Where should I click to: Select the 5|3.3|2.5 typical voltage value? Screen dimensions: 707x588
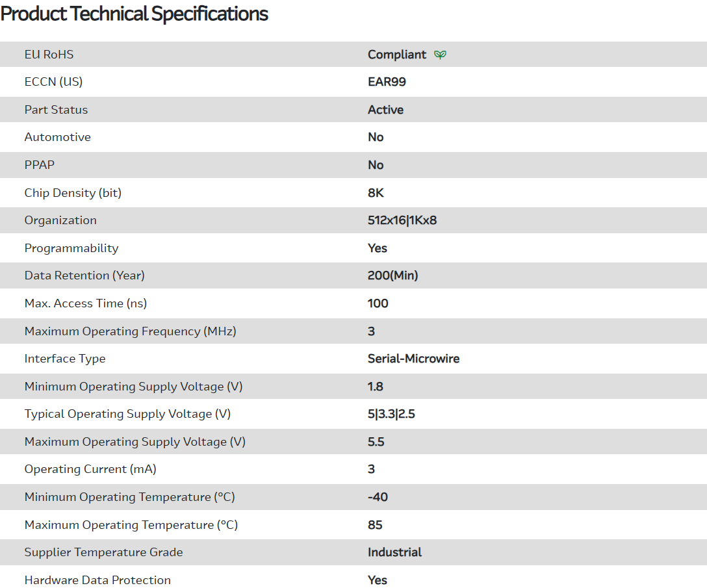pos(391,414)
